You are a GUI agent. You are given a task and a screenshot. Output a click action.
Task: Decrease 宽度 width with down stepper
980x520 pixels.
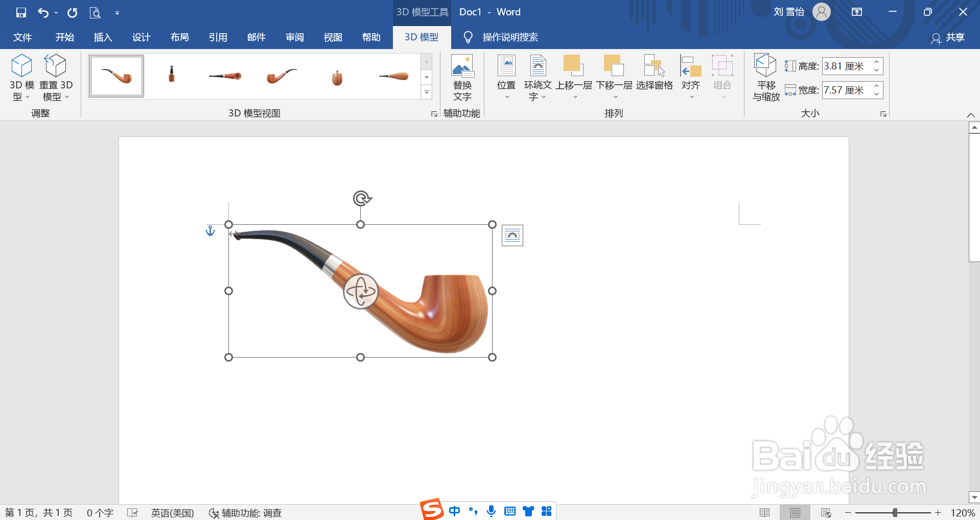click(x=877, y=94)
